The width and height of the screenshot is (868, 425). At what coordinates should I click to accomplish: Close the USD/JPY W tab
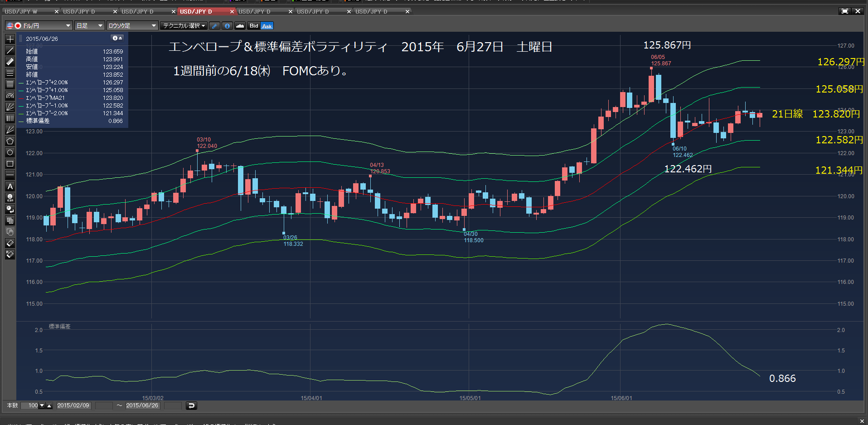click(x=56, y=11)
